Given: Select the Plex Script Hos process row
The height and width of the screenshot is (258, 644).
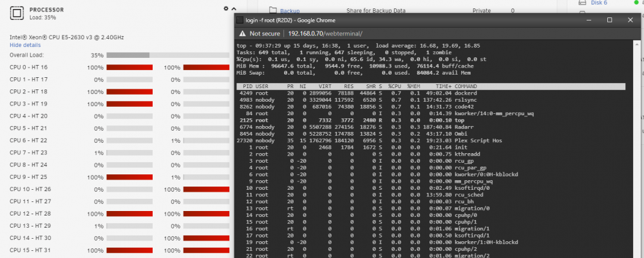Looking at the screenshot, I should (x=431, y=141).
